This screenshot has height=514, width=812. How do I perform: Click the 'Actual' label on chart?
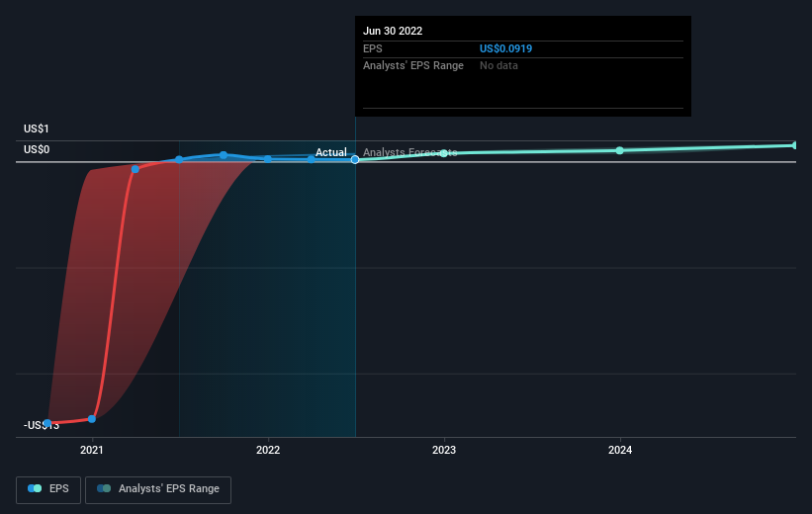click(331, 152)
